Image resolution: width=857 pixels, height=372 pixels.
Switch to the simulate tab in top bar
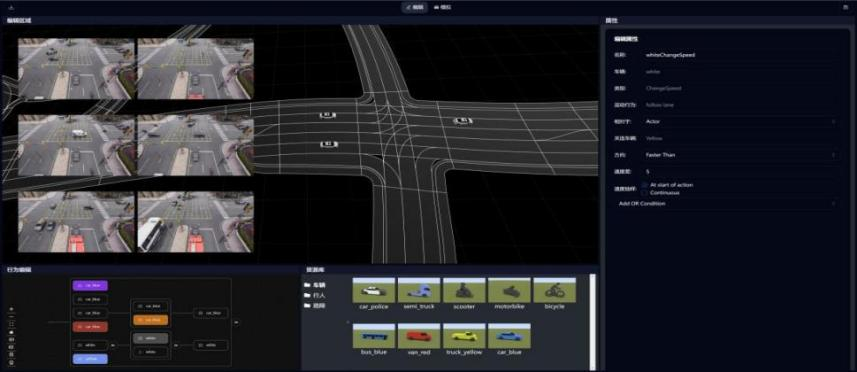(442, 8)
